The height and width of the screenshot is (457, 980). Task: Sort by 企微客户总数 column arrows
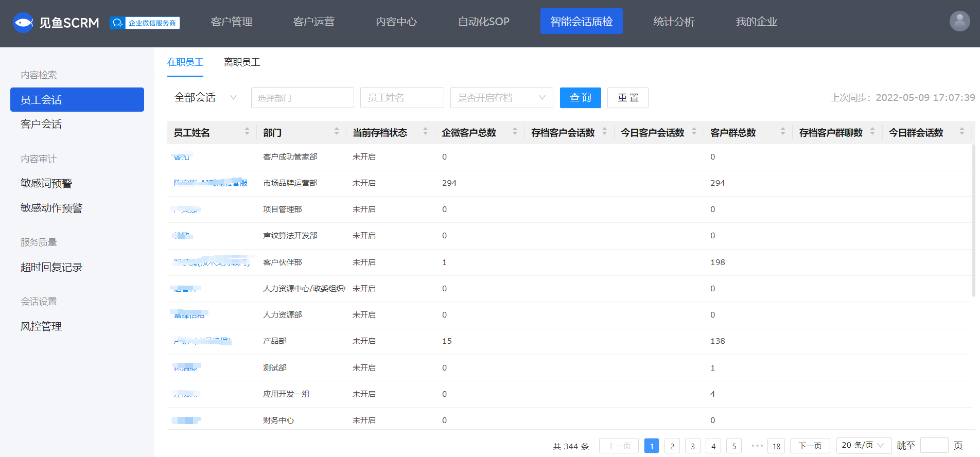click(515, 132)
